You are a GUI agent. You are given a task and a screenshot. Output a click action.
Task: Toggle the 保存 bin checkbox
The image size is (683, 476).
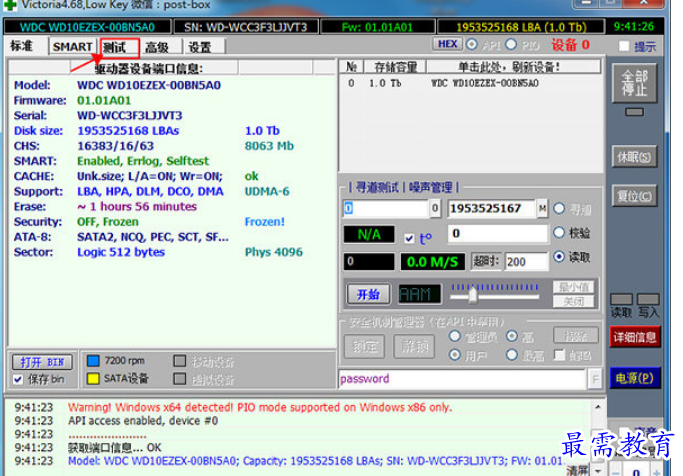[18, 379]
